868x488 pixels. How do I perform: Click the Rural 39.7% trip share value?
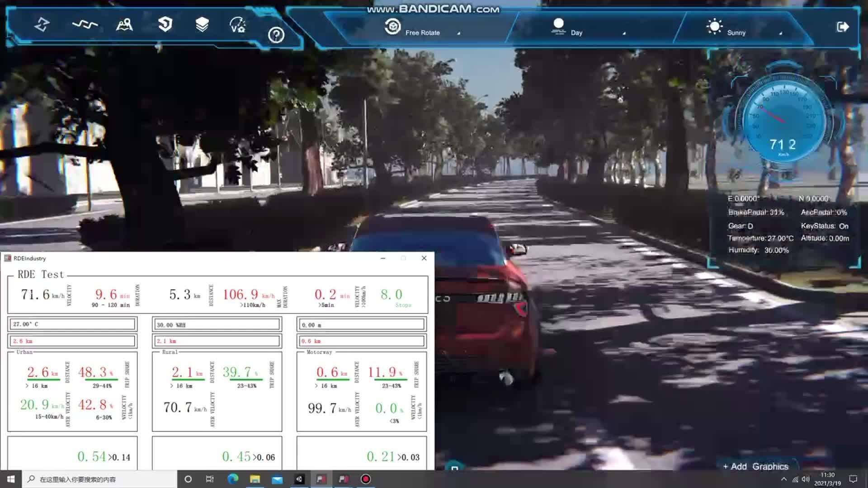(240, 372)
